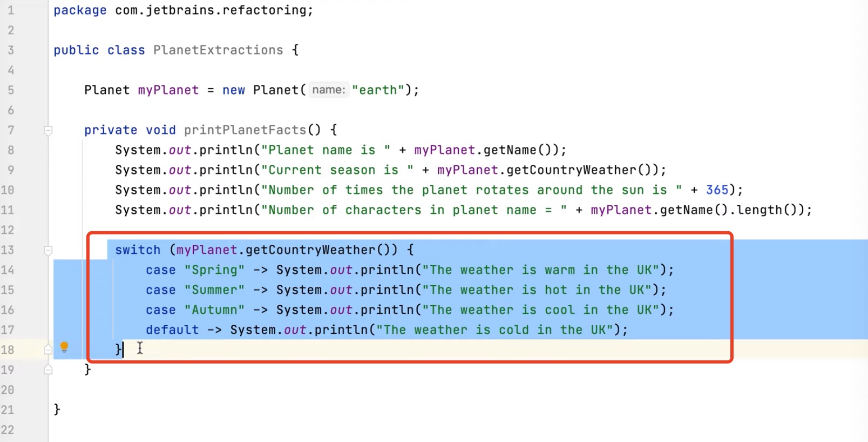The width and height of the screenshot is (868, 442).
Task: Click the 'void' keyword on line 7
Action: [x=161, y=130]
